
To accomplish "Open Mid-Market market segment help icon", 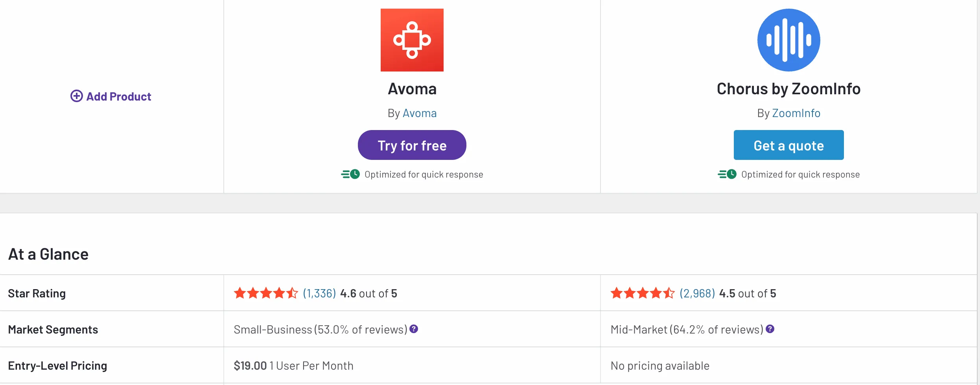I will [770, 329].
